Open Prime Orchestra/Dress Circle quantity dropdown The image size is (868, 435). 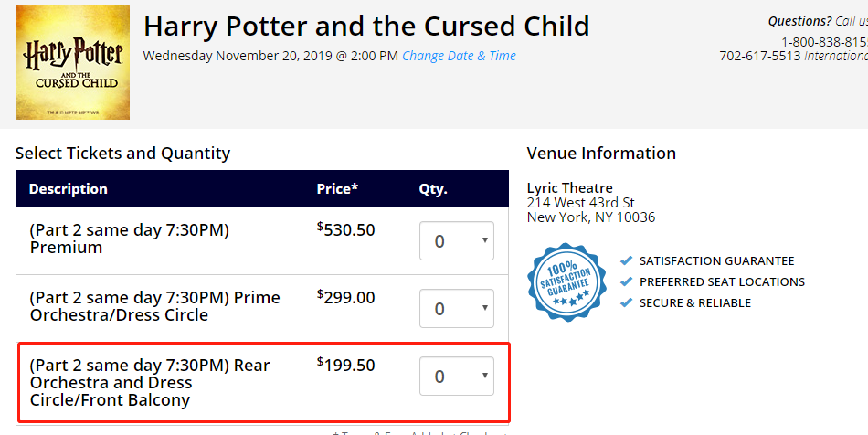457,308
